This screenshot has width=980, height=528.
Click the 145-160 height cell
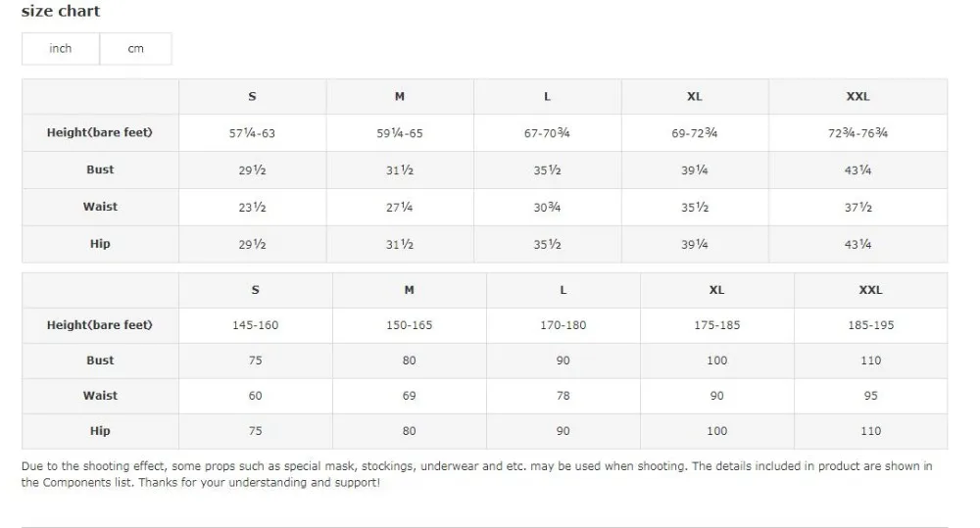tap(256, 325)
